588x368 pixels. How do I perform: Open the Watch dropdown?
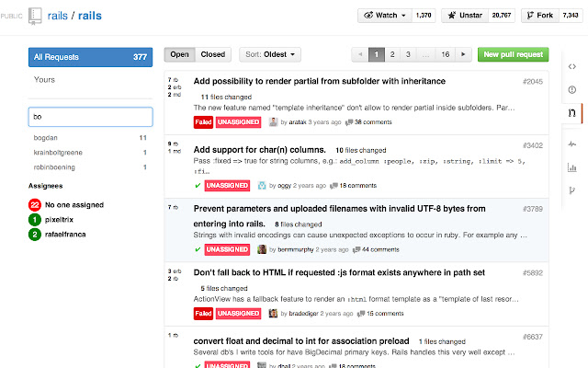pos(385,16)
